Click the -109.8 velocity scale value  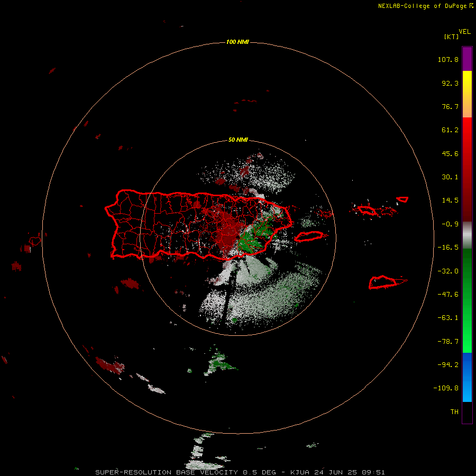pos(446,388)
